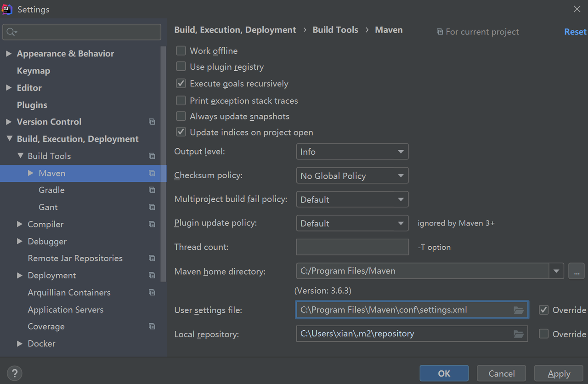
Task: Click project-level icon beside Remote Jar Repositories
Action: tap(152, 258)
